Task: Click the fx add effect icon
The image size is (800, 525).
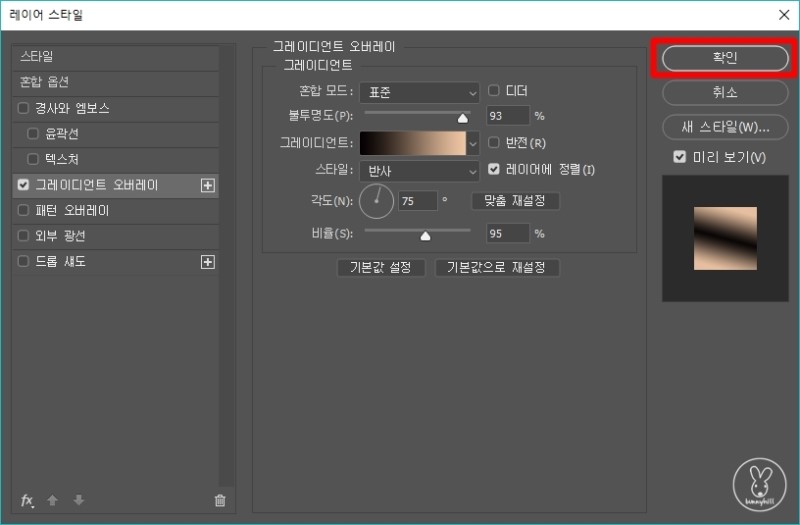Action: (x=27, y=499)
